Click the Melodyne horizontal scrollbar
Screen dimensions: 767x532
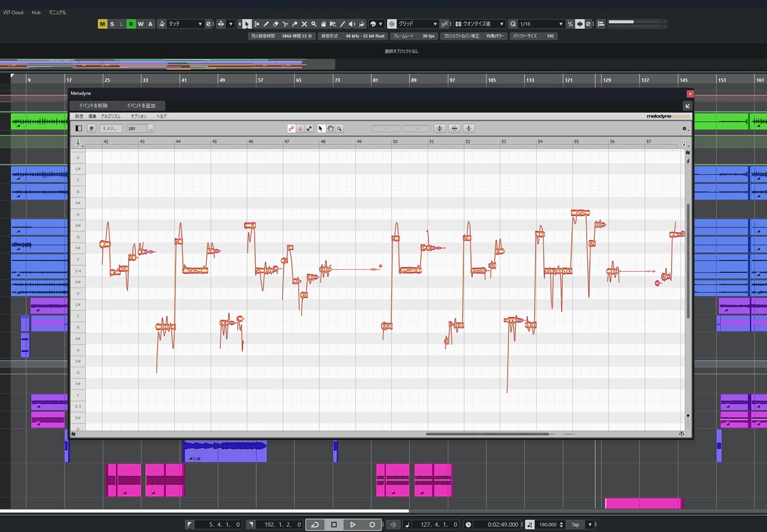click(x=488, y=434)
